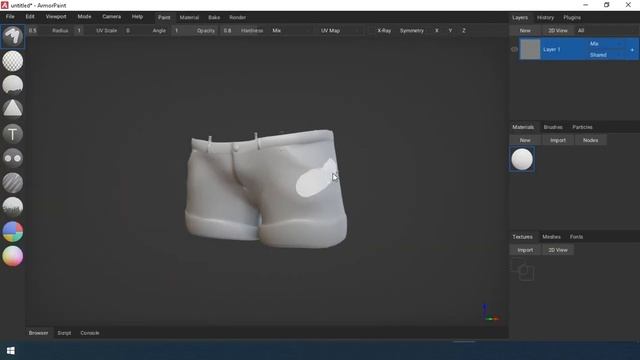Select the Particle tool
This screenshot has height=360, width=640.
13,207
